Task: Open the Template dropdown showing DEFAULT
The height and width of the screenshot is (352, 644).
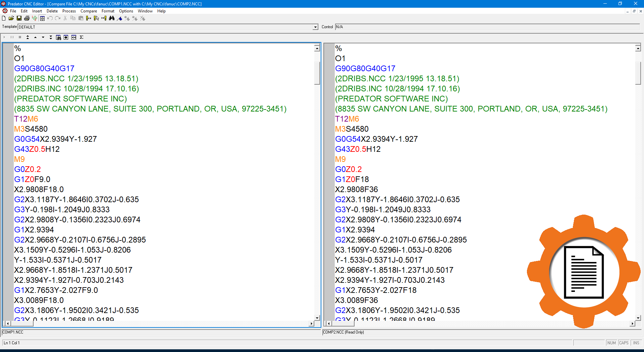Action: pos(315,27)
